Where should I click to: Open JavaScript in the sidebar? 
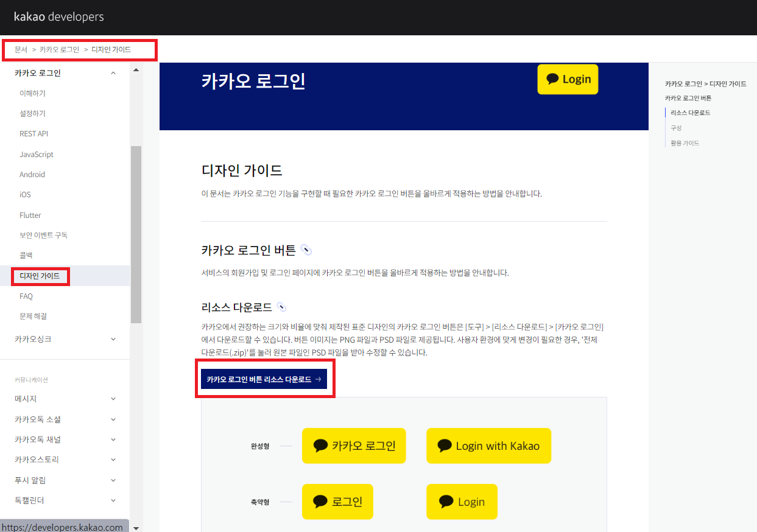coord(37,154)
